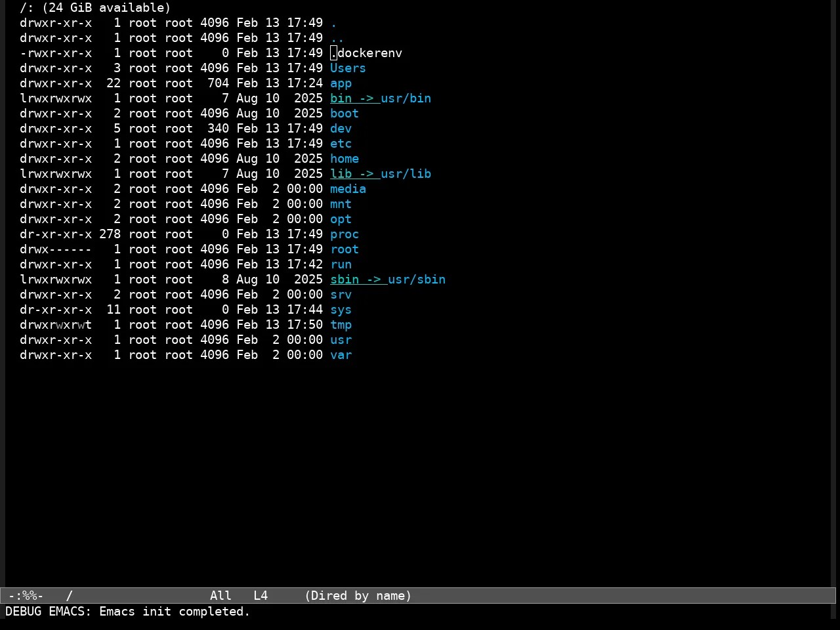Click the read-only status '%%' in mode line

click(29, 596)
